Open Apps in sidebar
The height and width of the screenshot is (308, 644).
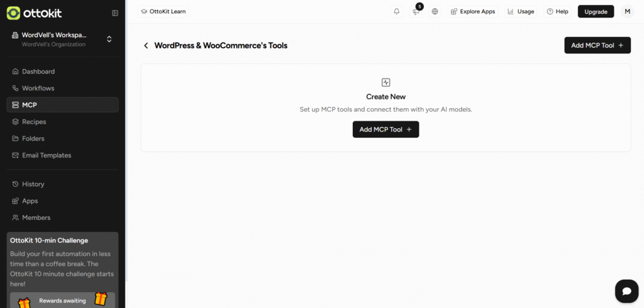pos(62,201)
